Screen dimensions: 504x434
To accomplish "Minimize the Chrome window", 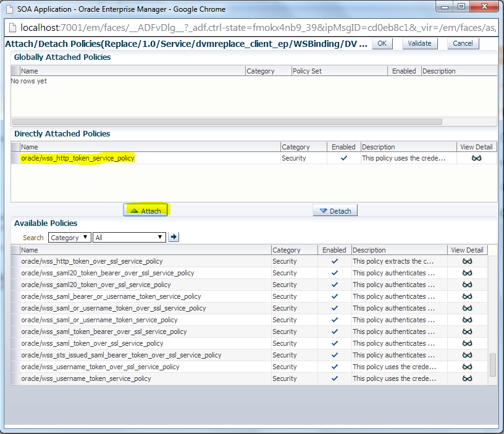I will click(x=445, y=7).
